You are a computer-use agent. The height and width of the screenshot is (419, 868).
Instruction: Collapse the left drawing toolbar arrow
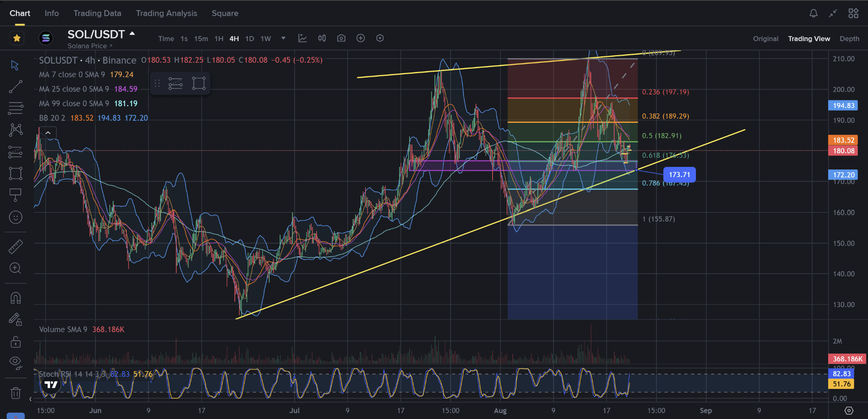[31, 399]
